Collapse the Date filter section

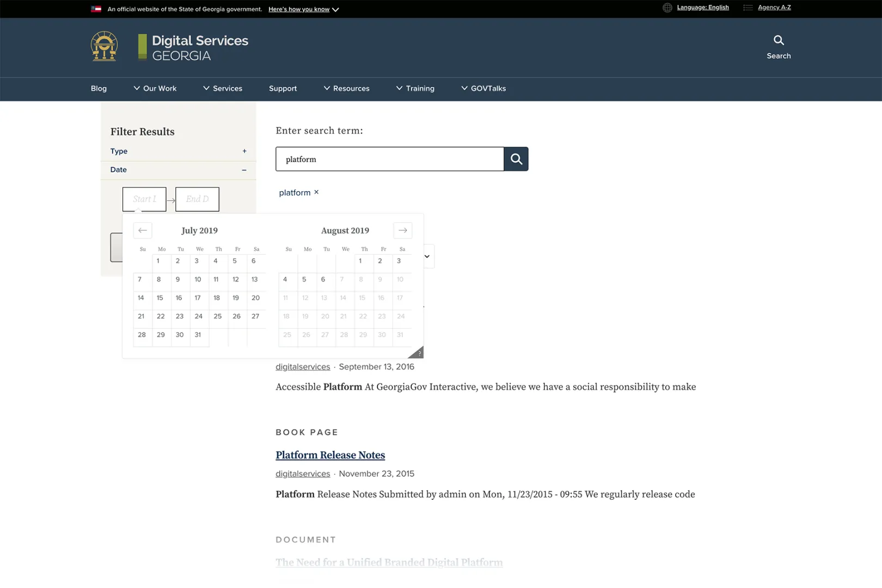[243, 170]
